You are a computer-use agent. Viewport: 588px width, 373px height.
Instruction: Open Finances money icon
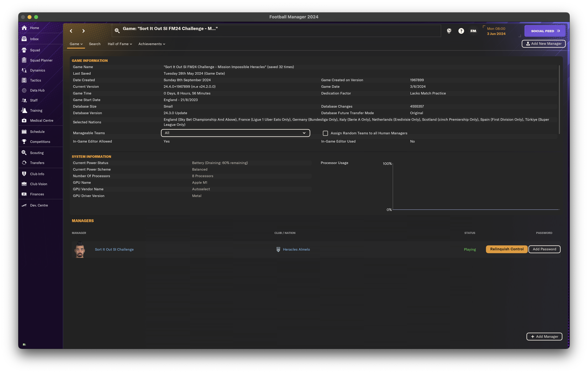(x=24, y=194)
